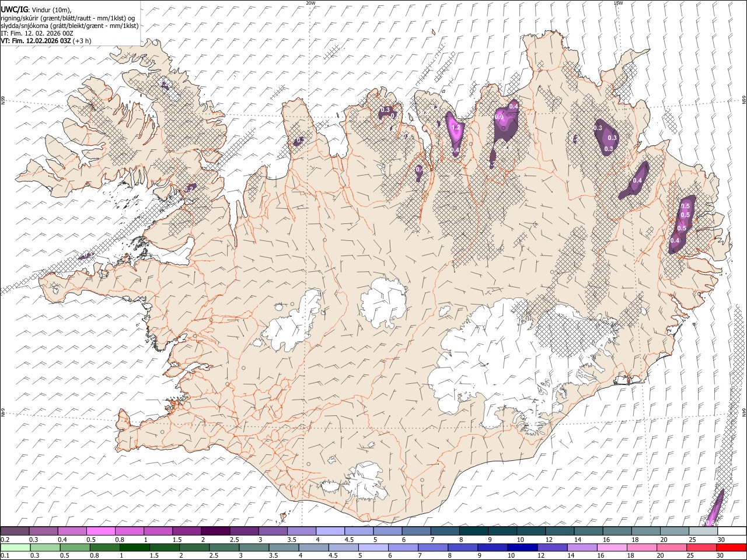
Task: Click the snow legend swatch starting at 0.2
Action: pos(15,531)
